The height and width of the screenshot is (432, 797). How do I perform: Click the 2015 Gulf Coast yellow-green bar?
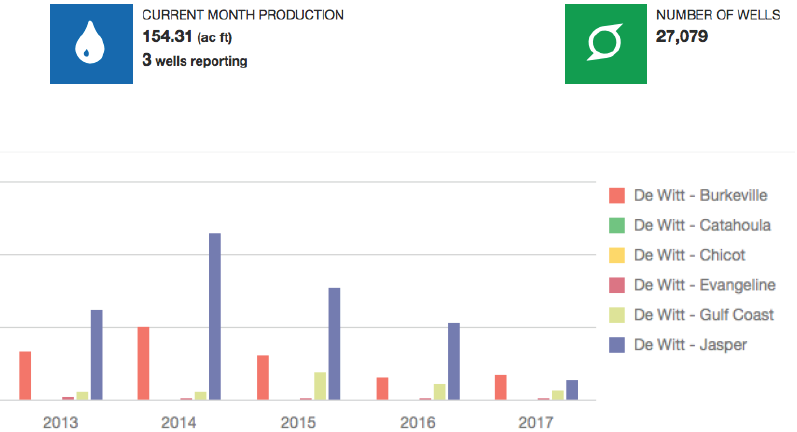click(x=320, y=386)
